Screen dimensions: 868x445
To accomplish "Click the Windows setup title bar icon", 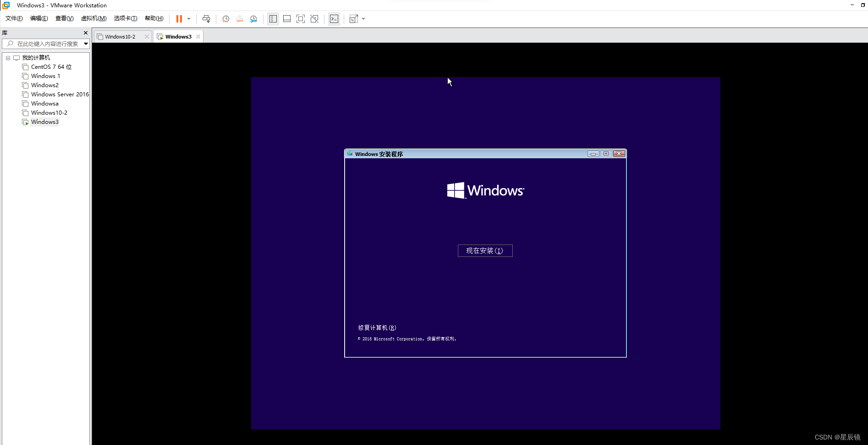I will (350, 154).
